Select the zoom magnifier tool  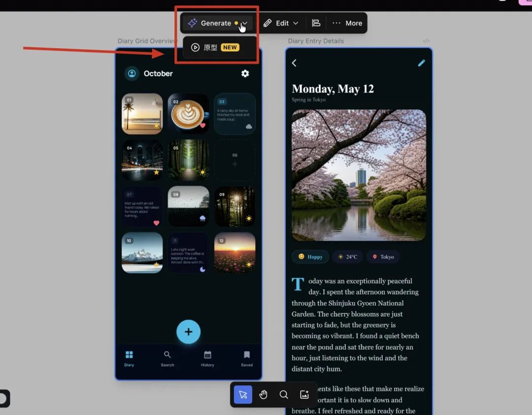point(284,394)
